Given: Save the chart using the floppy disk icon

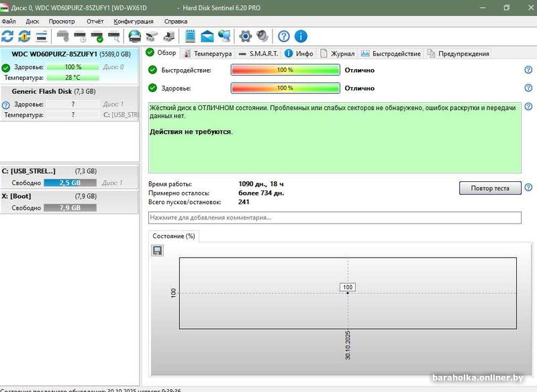Looking at the screenshot, I should point(158,250).
